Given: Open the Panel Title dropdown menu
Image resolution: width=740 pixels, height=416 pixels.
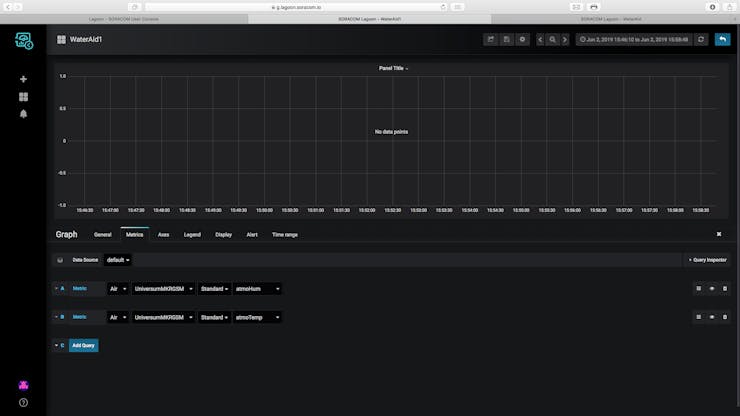Looking at the screenshot, I should [393, 68].
